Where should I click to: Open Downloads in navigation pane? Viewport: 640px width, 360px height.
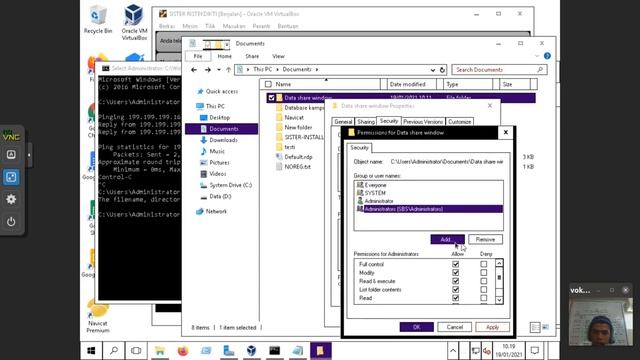223,140
